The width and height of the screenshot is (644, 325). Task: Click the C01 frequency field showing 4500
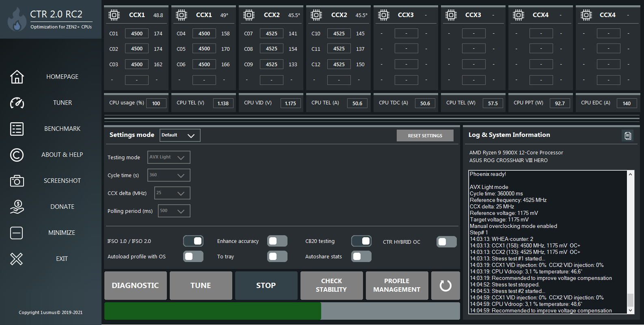[x=137, y=34]
